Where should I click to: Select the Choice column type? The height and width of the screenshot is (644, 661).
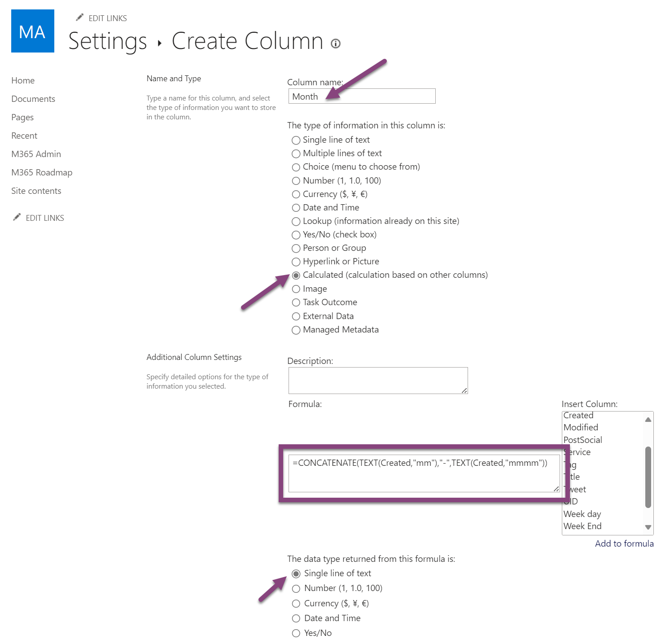296,167
